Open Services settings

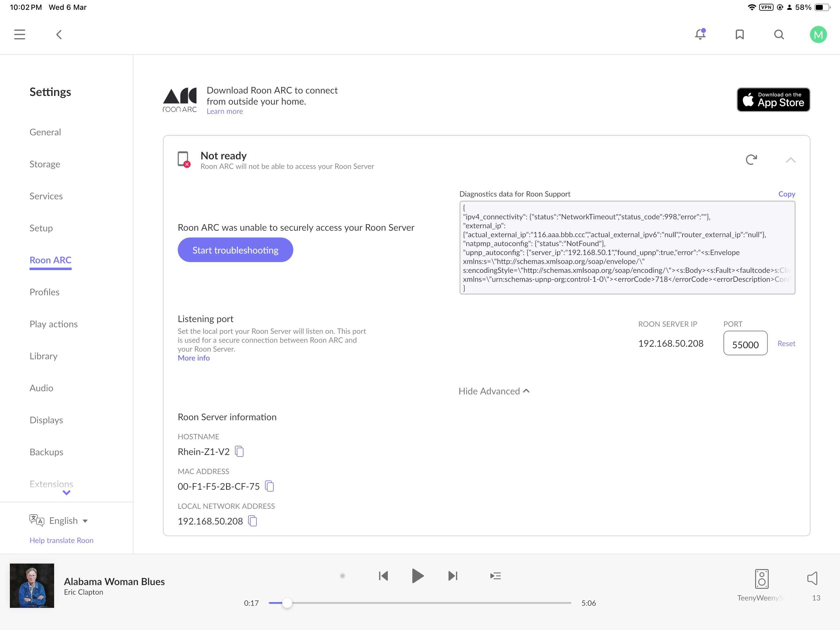(46, 196)
